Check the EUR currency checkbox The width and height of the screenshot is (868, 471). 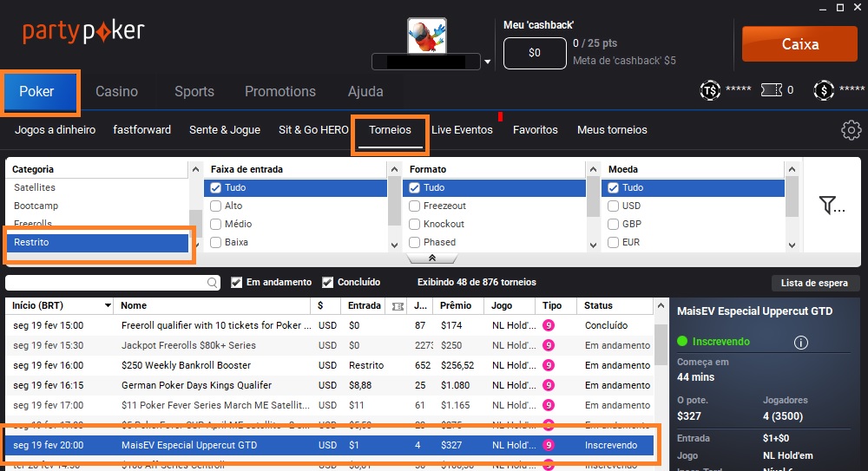(614, 242)
